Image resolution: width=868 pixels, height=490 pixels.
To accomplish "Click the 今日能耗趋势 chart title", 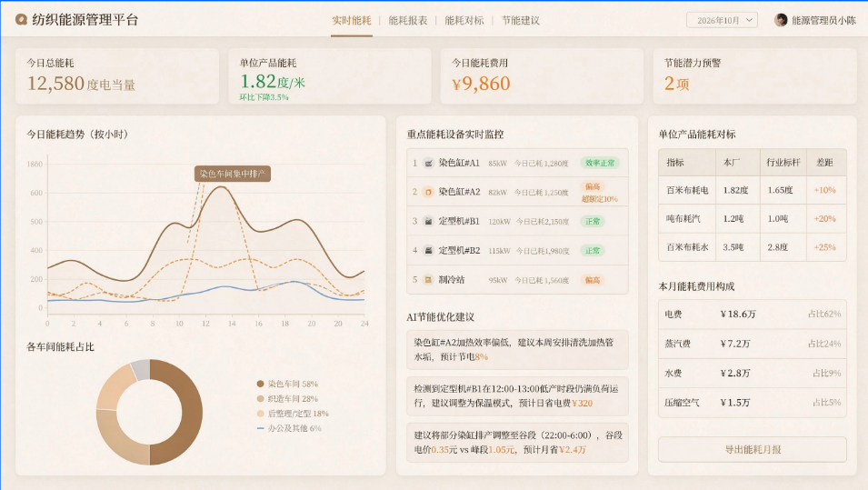I will (x=77, y=135).
